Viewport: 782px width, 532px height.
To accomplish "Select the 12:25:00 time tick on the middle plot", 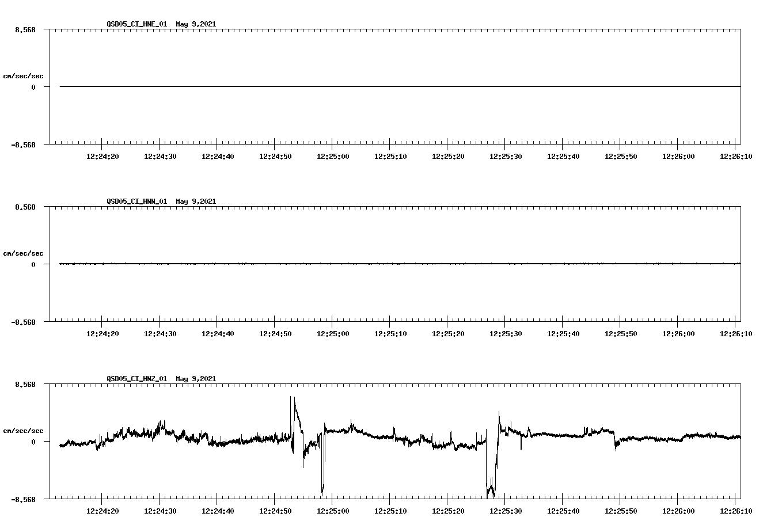I will (332, 333).
